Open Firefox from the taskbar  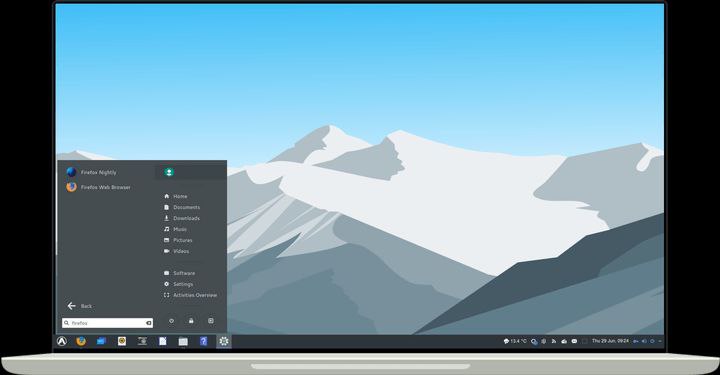pyautogui.click(x=81, y=341)
